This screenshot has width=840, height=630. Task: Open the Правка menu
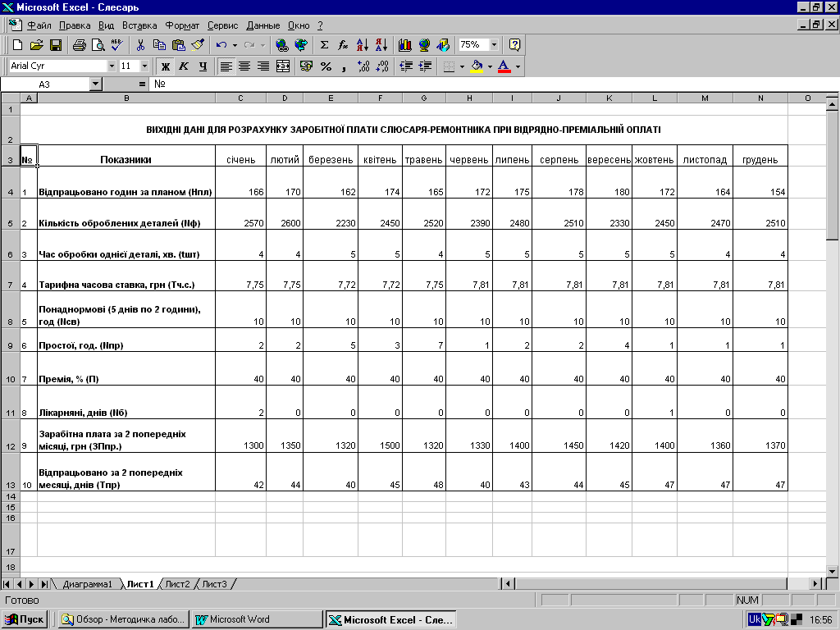75,25
